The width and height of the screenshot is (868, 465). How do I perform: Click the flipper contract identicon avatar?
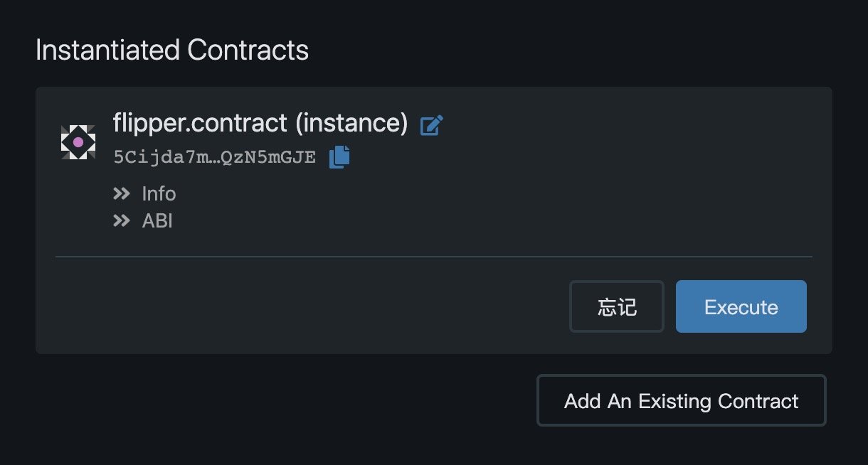[78, 142]
